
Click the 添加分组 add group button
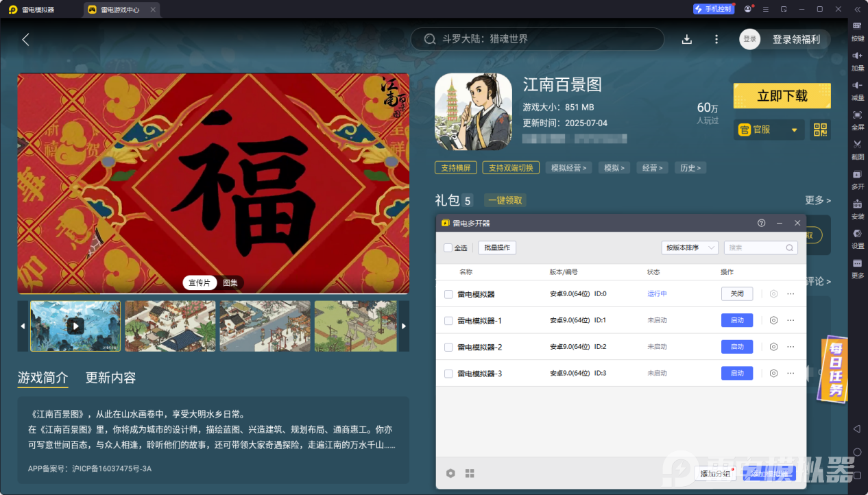pos(714,474)
